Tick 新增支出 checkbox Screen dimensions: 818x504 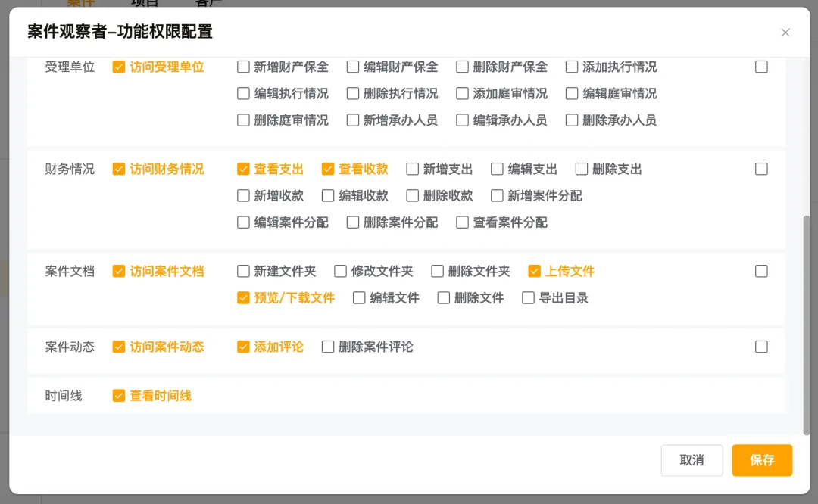tap(413, 169)
